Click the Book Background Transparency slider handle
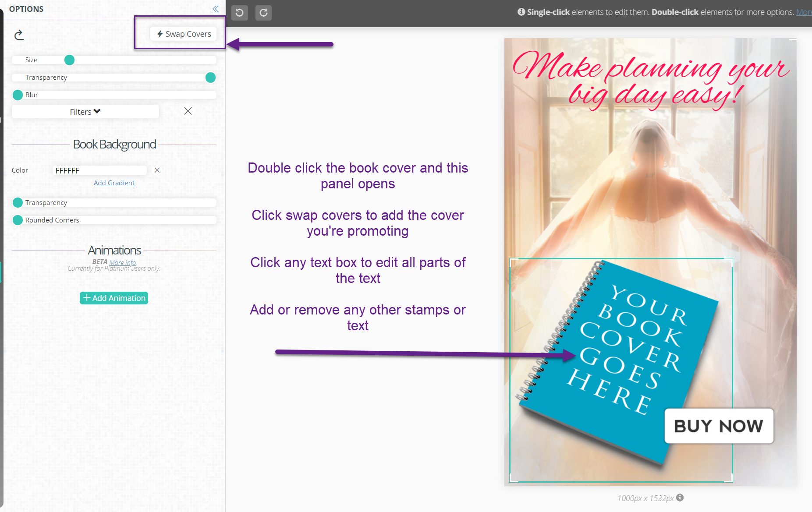Viewport: 812px width, 512px height. (x=18, y=203)
